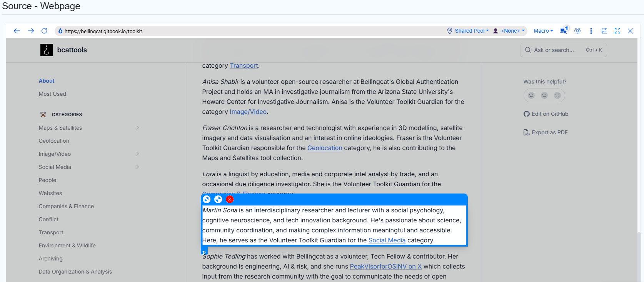Remove selection using the red X button
This screenshot has width=644, height=282.
(x=230, y=199)
